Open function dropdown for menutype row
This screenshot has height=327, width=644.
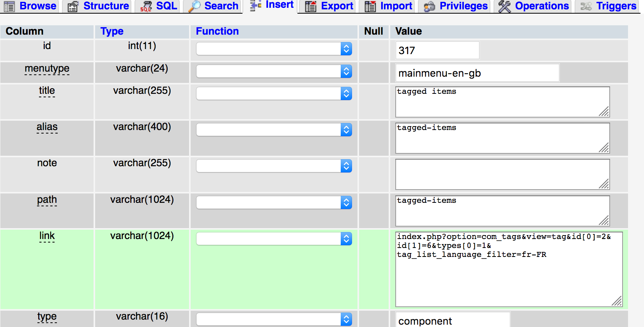coord(274,71)
